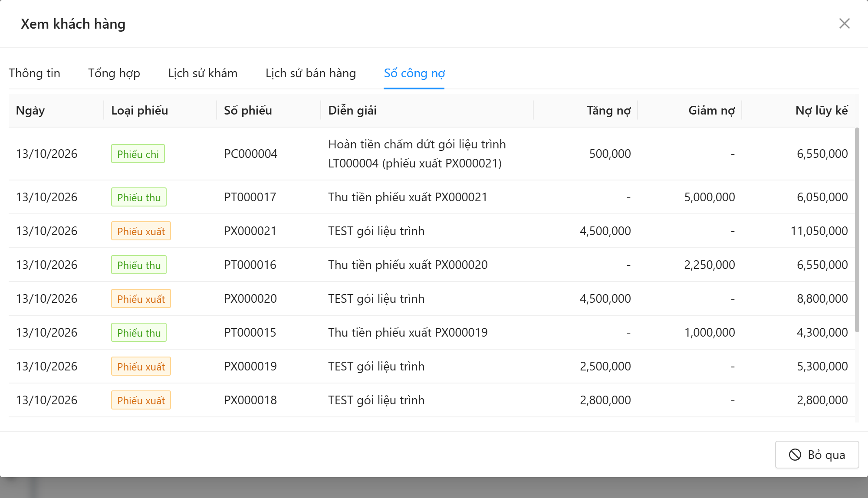Click the Phiếu thu tag in row PT000016

(x=139, y=265)
